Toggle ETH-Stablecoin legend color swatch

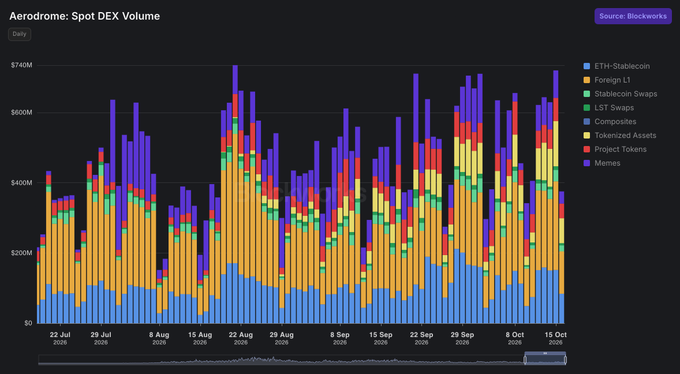click(587, 66)
